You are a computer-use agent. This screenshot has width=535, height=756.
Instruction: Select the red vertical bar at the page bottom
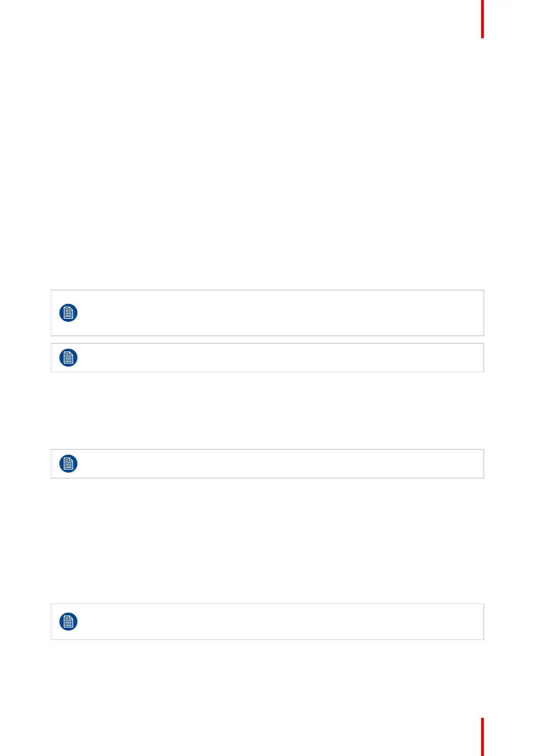[x=482, y=737]
